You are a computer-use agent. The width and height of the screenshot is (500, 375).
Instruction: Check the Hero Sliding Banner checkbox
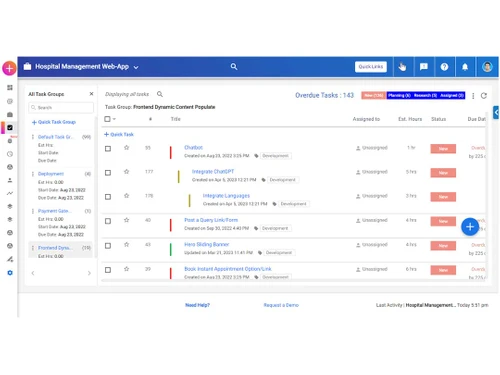click(x=108, y=246)
